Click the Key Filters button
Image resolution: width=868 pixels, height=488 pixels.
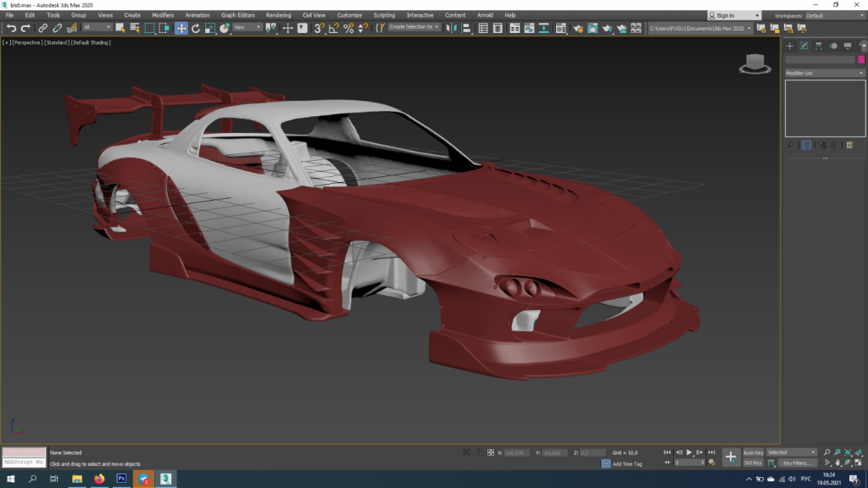798,463
